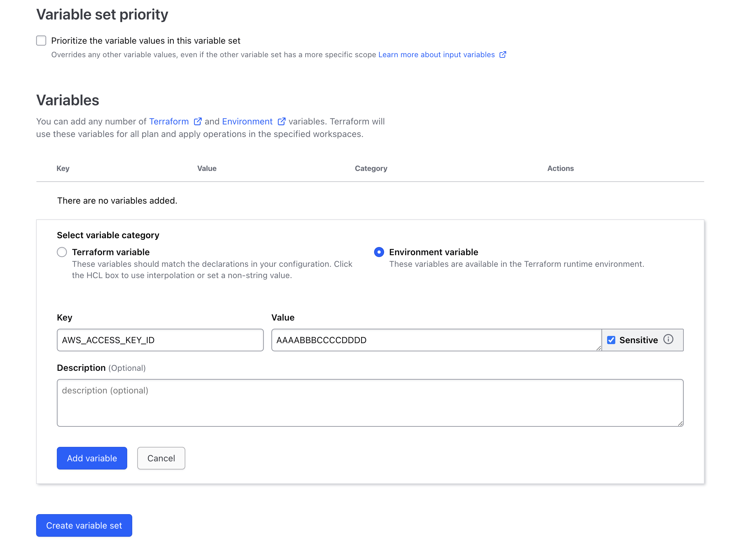Open the Environment variables documentation link
745x560 pixels.
click(x=247, y=121)
